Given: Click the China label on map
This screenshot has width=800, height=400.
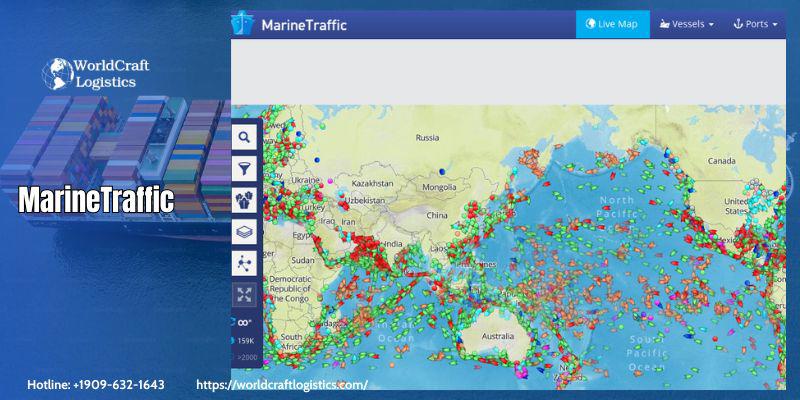Looking at the screenshot, I should coord(437,215).
